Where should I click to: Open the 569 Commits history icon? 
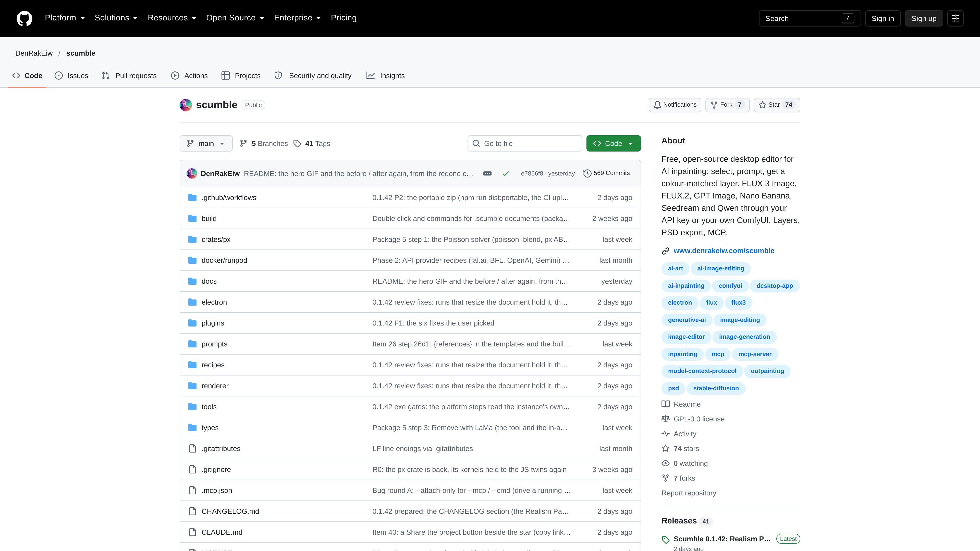pyautogui.click(x=587, y=173)
